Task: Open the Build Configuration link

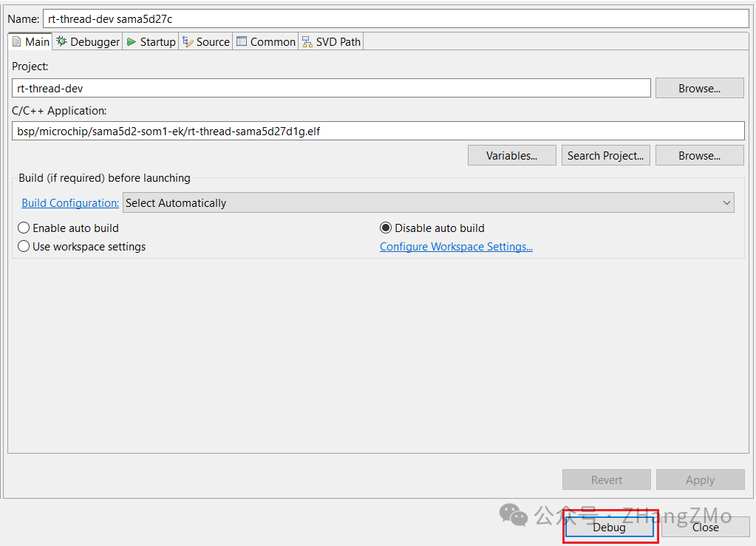Action: point(70,203)
